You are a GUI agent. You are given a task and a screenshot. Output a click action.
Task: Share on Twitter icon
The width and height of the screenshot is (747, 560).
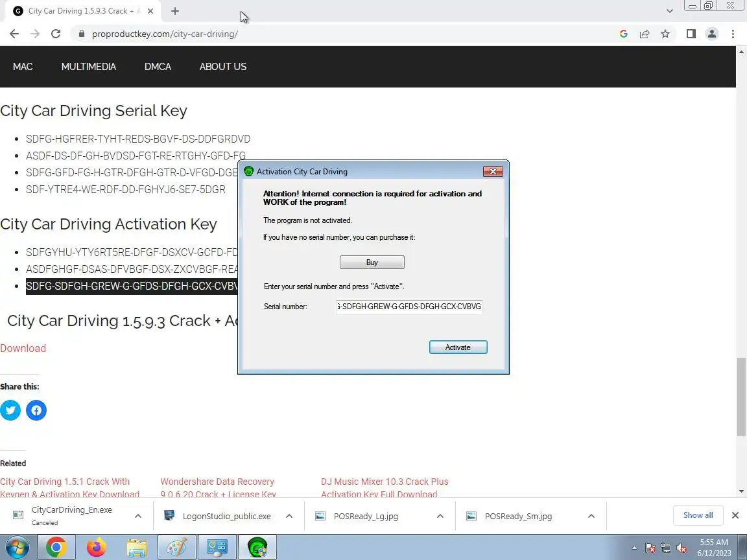pyautogui.click(x=10, y=410)
